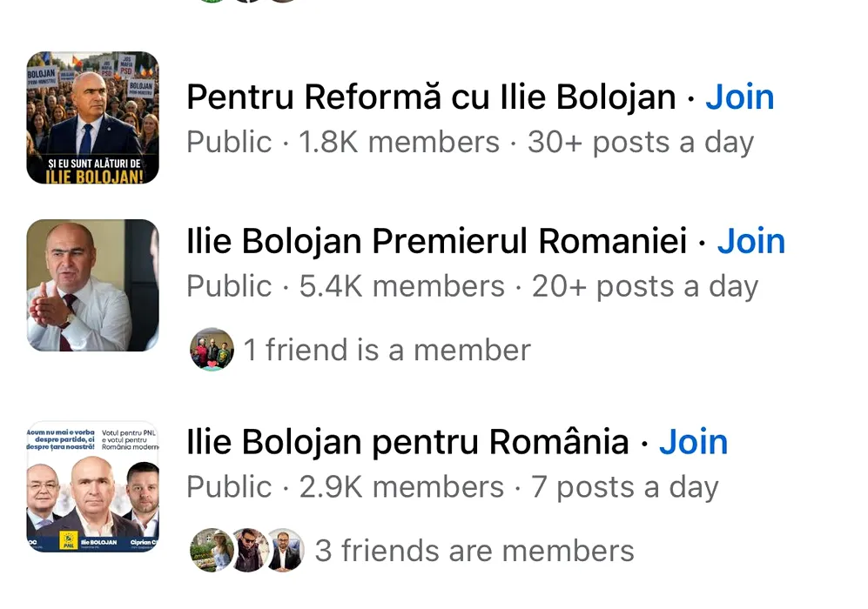
Task: Click the Pentru Reformă cu Ilie Bolojan title
Action: click(431, 97)
